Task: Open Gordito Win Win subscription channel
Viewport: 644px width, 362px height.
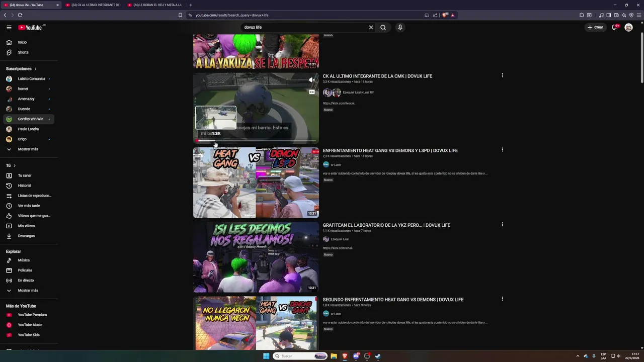Action: coord(30,119)
